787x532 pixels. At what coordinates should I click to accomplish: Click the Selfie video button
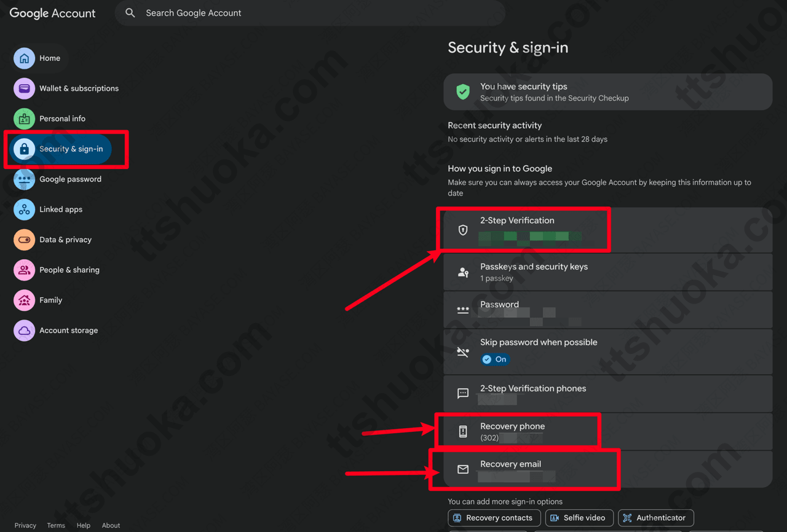[579, 518]
